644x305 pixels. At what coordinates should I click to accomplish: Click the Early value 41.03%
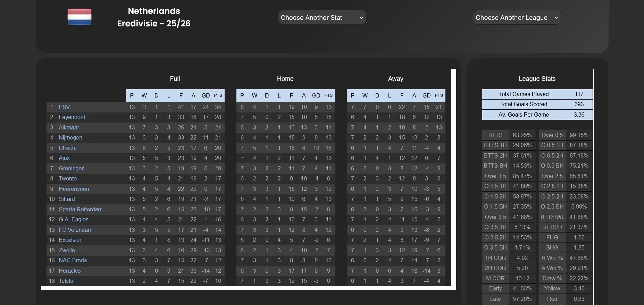(x=522, y=288)
